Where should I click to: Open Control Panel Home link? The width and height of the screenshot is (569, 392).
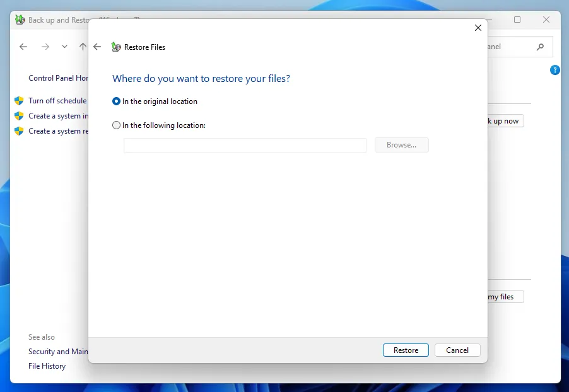[x=58, y=78]
